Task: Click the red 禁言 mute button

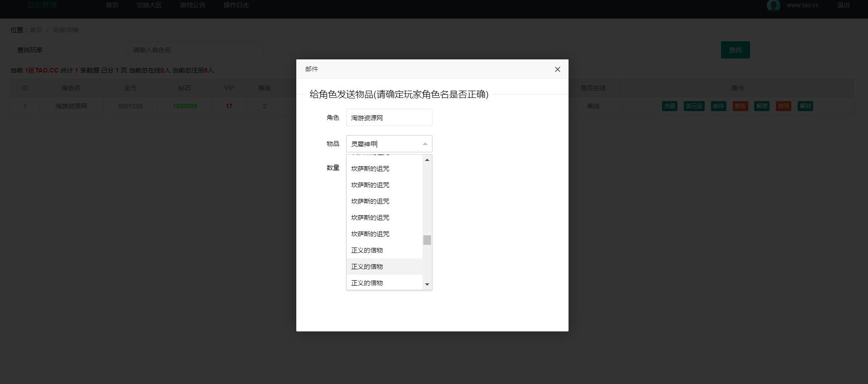Action: click(x=740, y=106)
